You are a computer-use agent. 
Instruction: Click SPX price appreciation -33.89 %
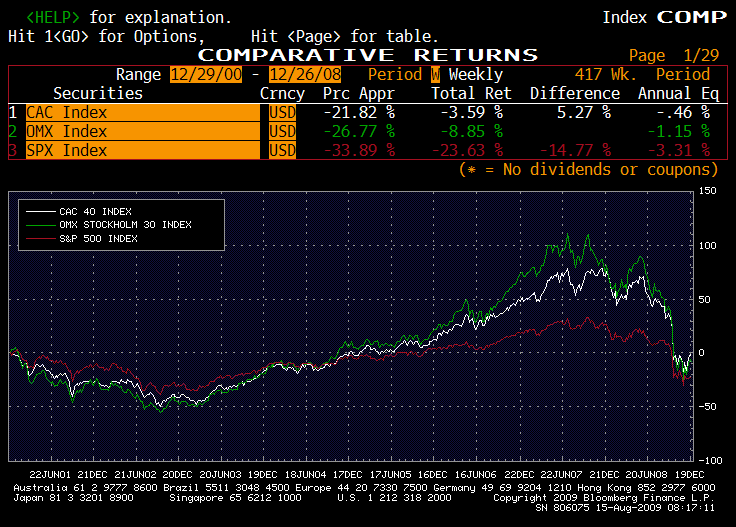pyautogui.click(x=359, y=150)
